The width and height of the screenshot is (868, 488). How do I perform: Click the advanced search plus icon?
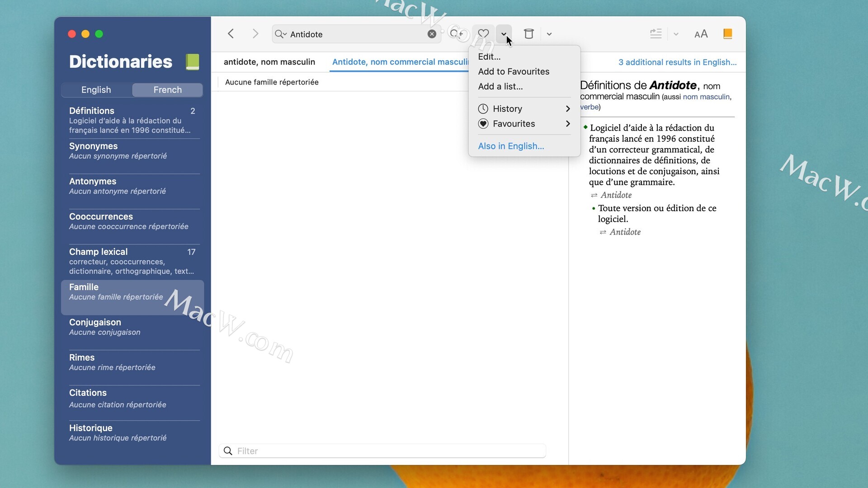(457, 34)
